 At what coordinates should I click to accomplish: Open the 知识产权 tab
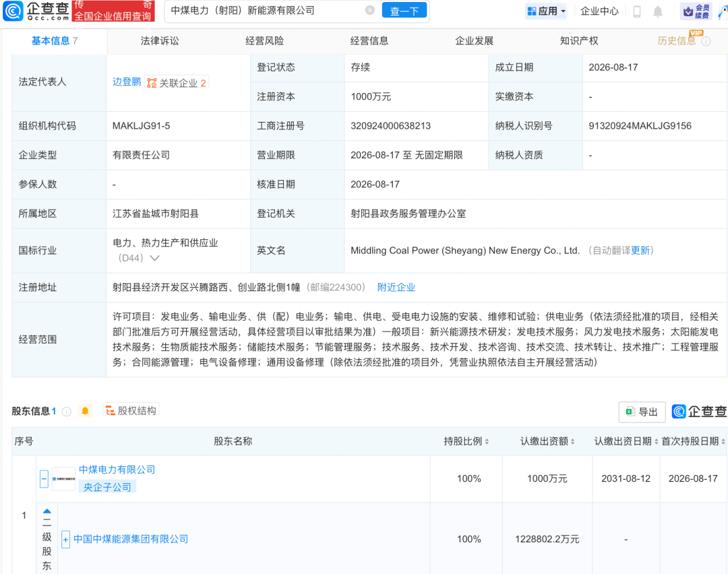pos(579,41)
